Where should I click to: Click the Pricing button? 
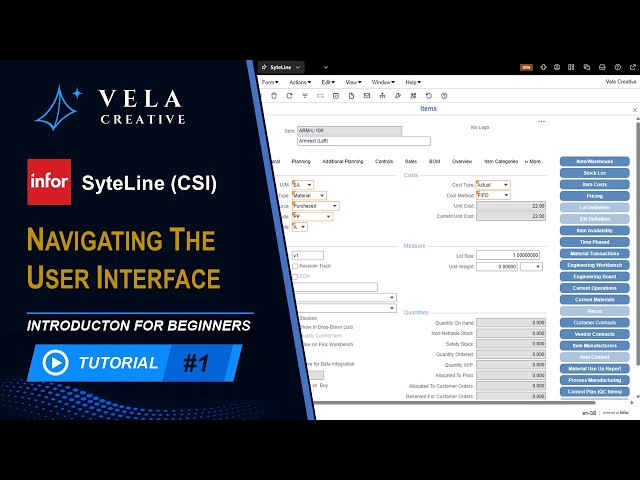(595, 196)
